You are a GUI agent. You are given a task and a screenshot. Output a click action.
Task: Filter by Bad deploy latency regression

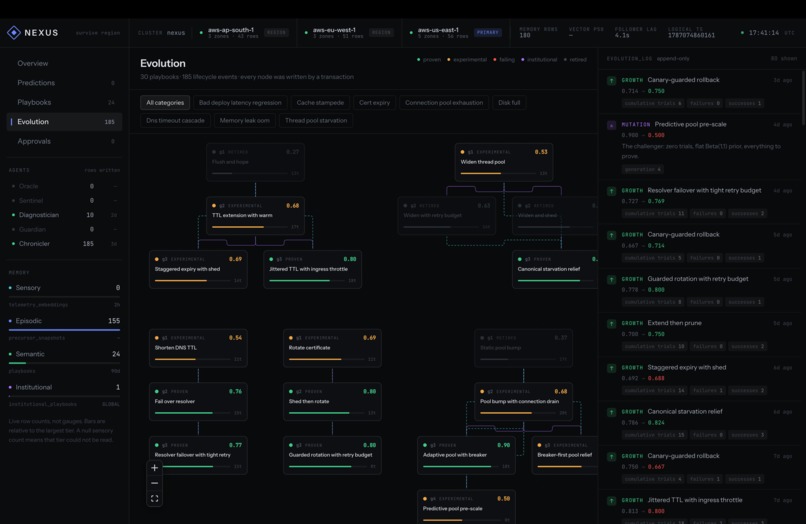(240, 103)
